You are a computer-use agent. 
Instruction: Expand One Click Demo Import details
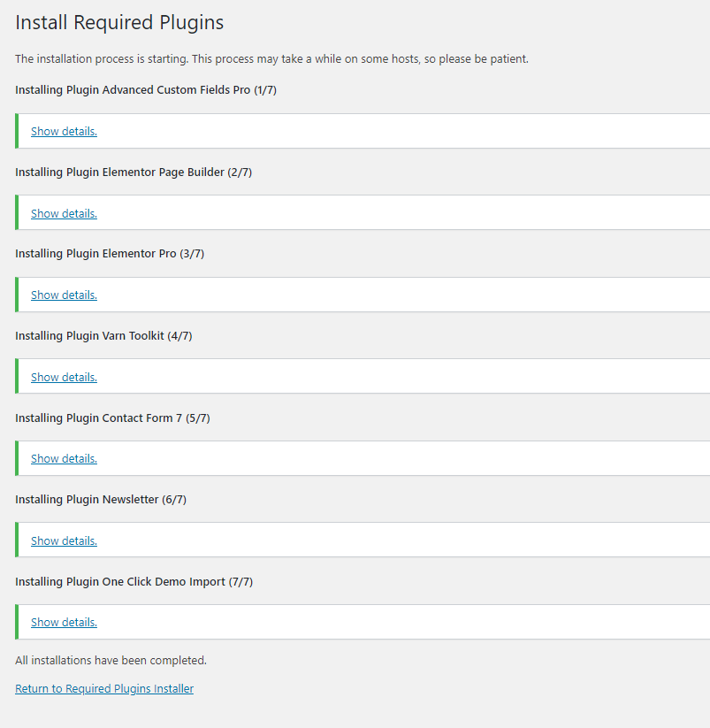64,622
